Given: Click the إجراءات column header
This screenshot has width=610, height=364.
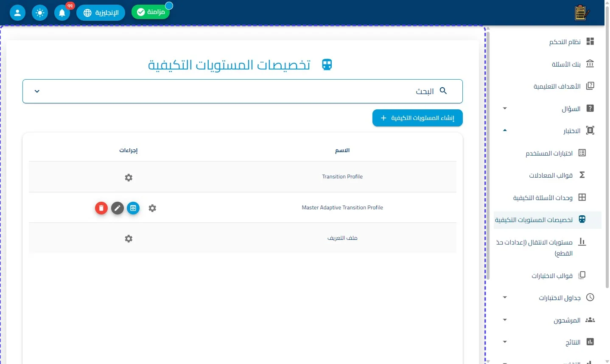Looking at the screenshot, I should [x=129, y=150].
